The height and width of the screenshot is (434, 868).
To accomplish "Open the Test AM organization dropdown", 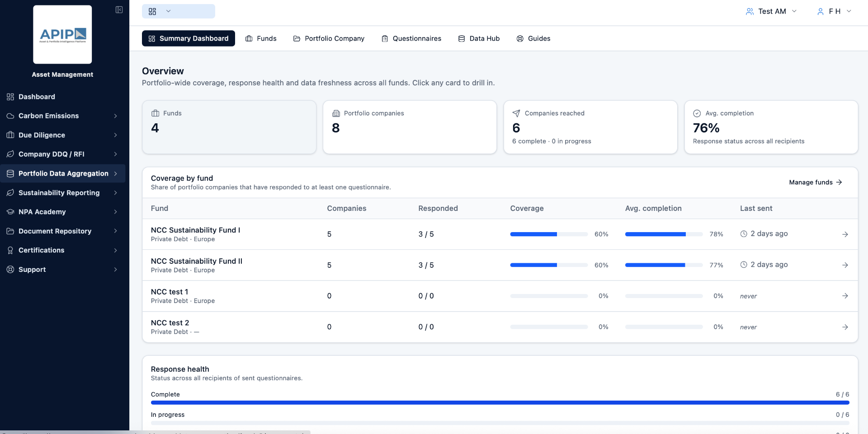I will 771,11.
